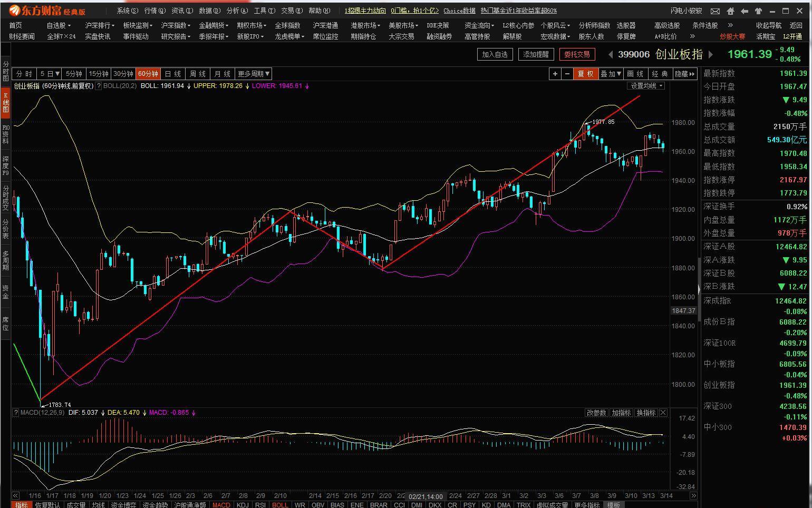Viewport: 812px width, 508px height.
Task: Click the 改参数 button in MACD panel
Action: tap(596, 413)
